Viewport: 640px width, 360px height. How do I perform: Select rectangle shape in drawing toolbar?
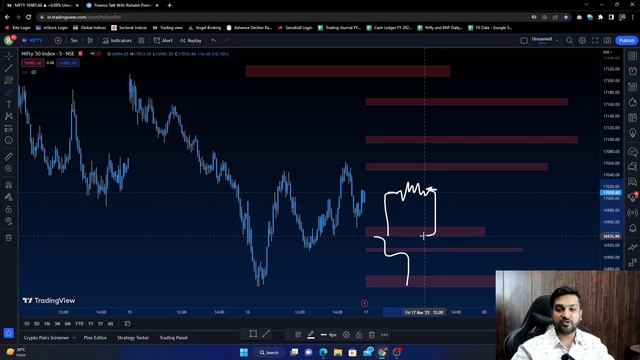pyautogui.click(x=253, y=334)
